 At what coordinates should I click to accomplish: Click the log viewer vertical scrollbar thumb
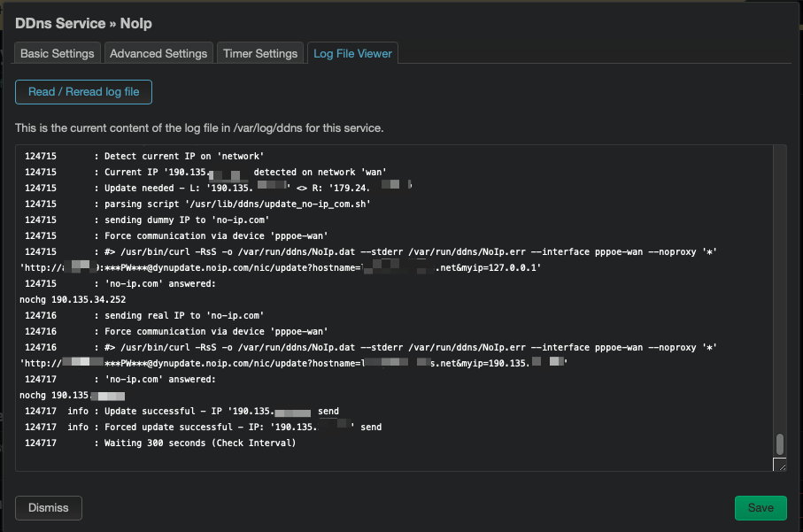779,444
